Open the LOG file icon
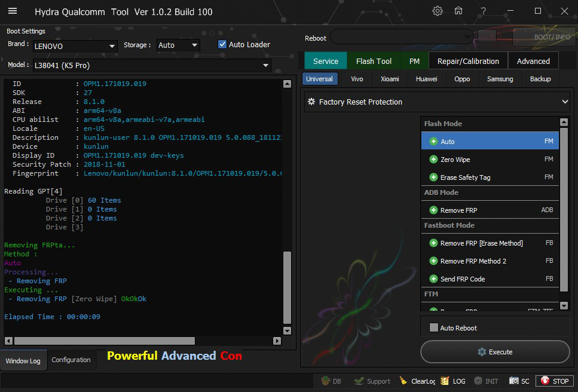Screen dimensions: 578x392 tap(445, 381)
